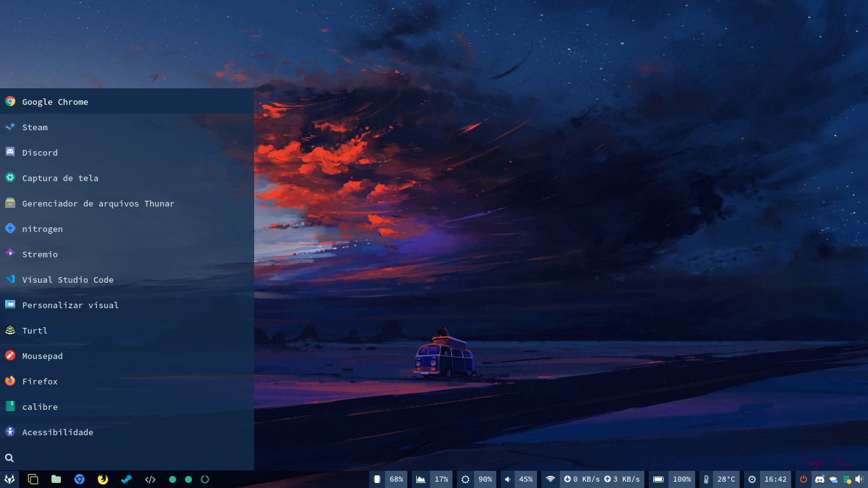Launch Stremio from the list

[40, 254]
